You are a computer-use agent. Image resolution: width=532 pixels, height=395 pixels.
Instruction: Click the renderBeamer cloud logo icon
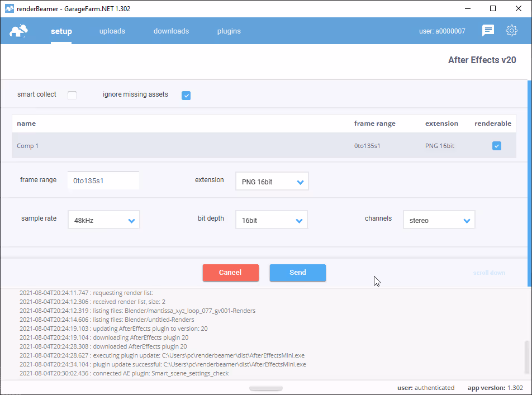point(18,31)
